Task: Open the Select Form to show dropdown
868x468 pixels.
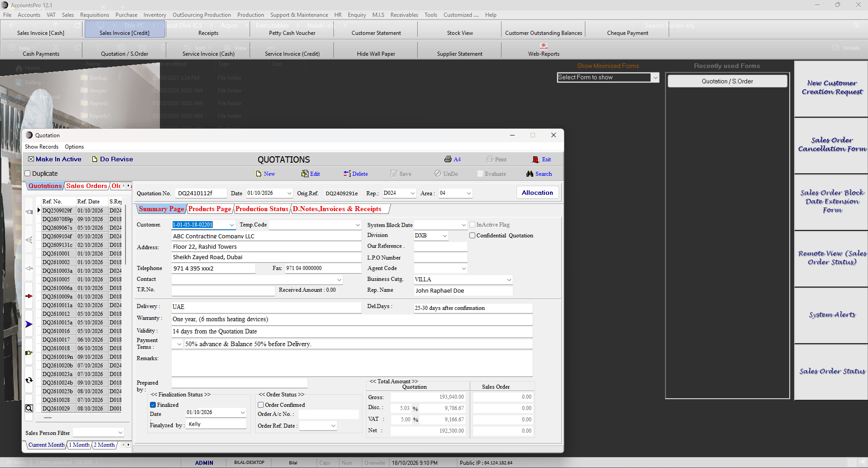Action: tap(655, 77)
